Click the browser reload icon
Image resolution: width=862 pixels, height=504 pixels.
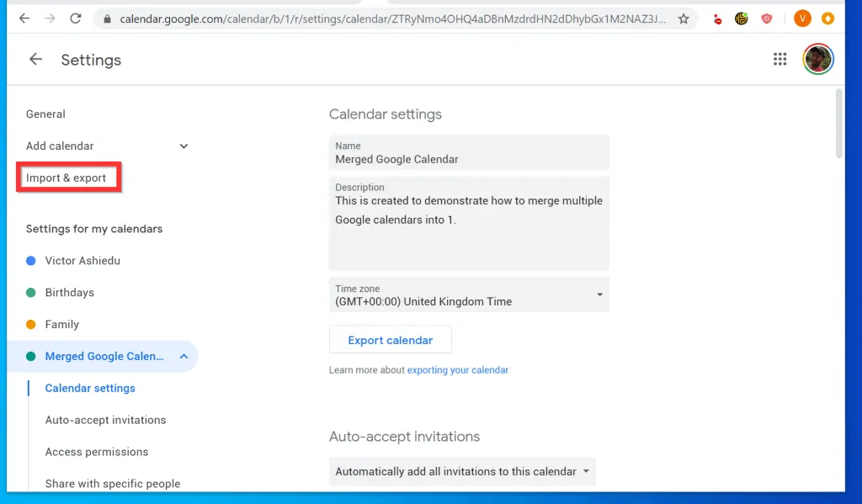click(x=76, y=19)
